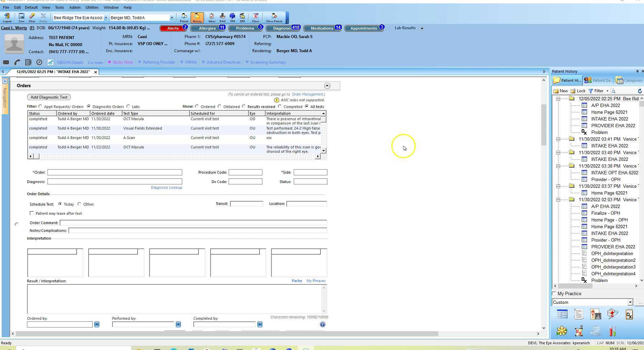Image resolution: width=644 pixels, height=350 pixels.
Task: Click the Diagnosis Lookup link
Action: 166,187
